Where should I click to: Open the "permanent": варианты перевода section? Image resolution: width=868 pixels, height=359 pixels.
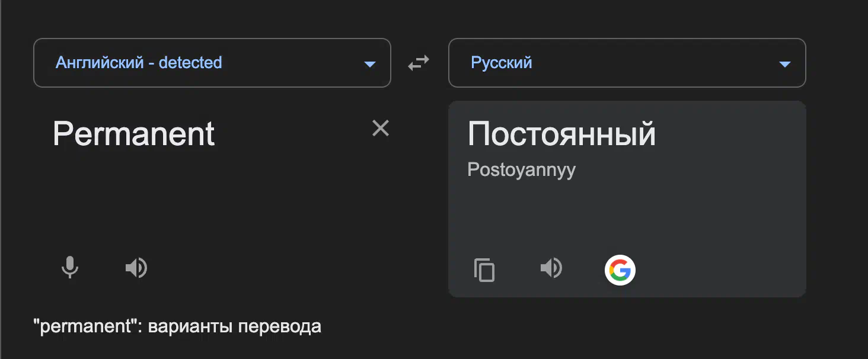pyautogui.click(x=178, y=326)
